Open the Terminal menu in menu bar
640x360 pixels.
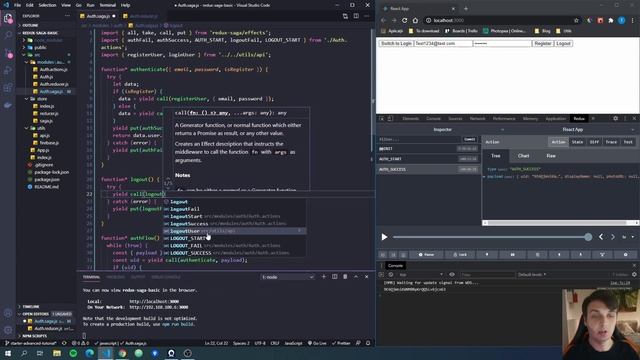pyautogui.click(x=107, y=5)
